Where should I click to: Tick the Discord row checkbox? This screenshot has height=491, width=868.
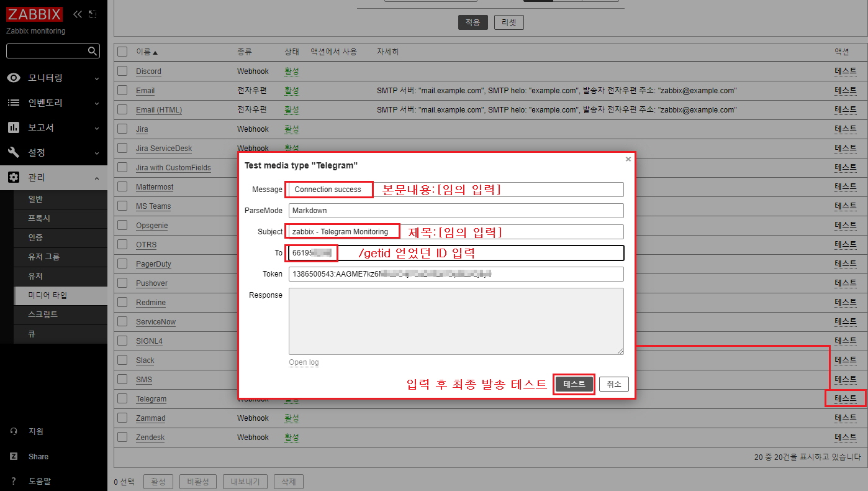(x=122, y=71)
